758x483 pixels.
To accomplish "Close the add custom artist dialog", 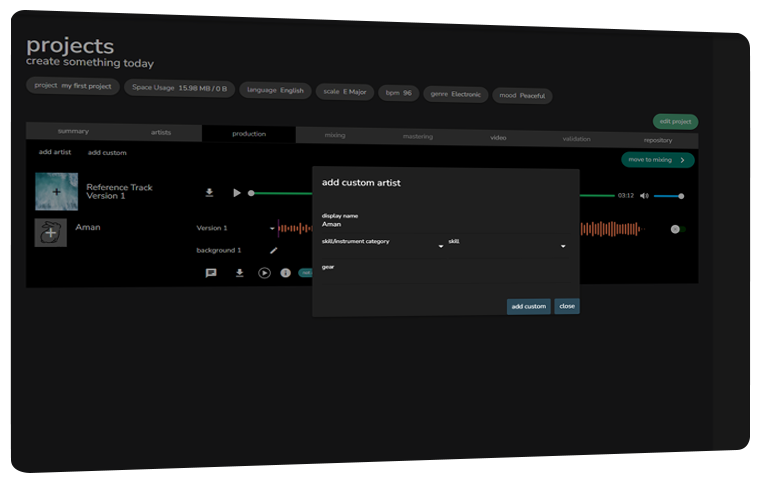I will [567, 306].
